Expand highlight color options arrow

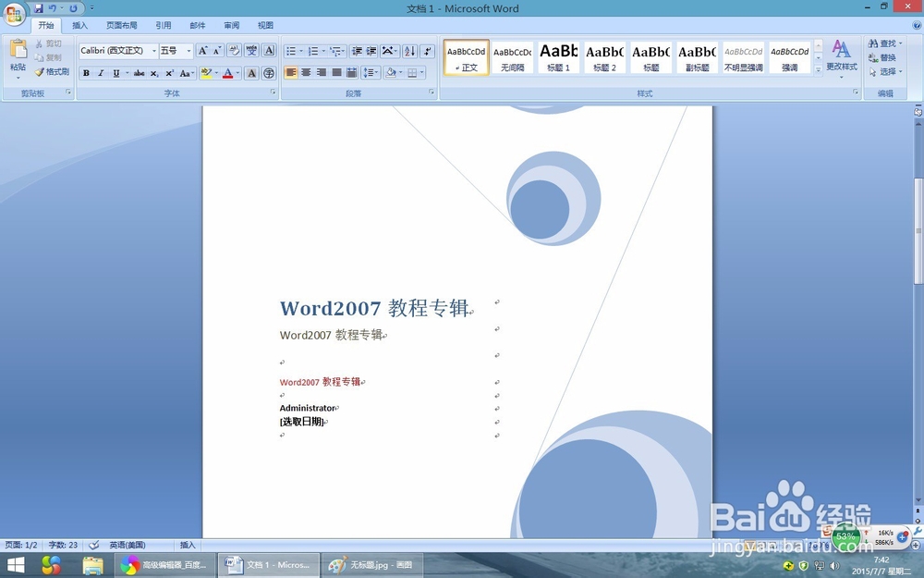(216, 73)
